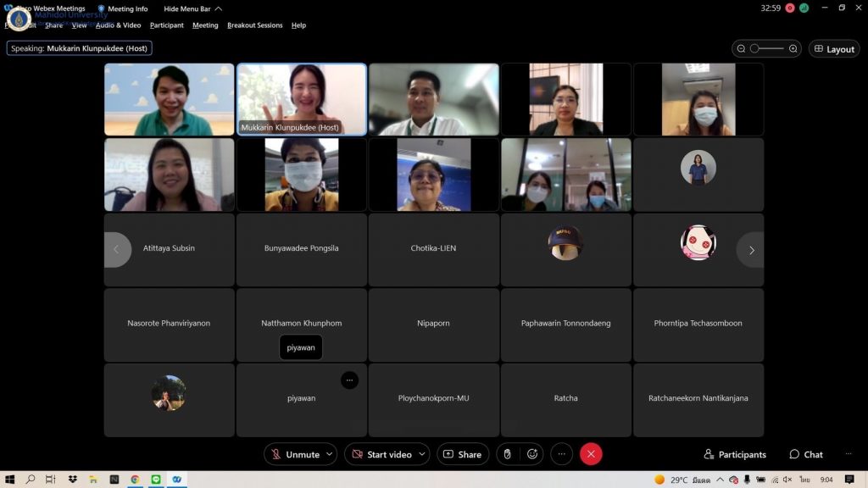Click the zoom out magnifier icon
Viewport: 868px width, 488px height.
(741, 49)
